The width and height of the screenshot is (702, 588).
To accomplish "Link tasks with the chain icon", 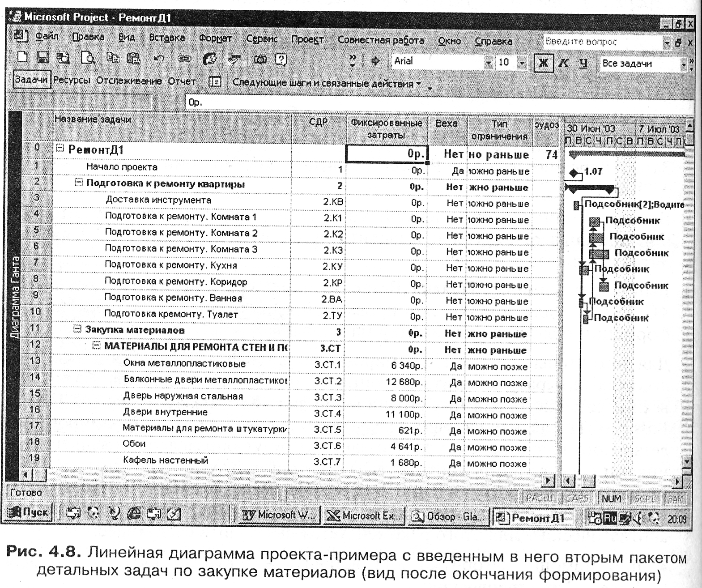I will tap(184, 59).
